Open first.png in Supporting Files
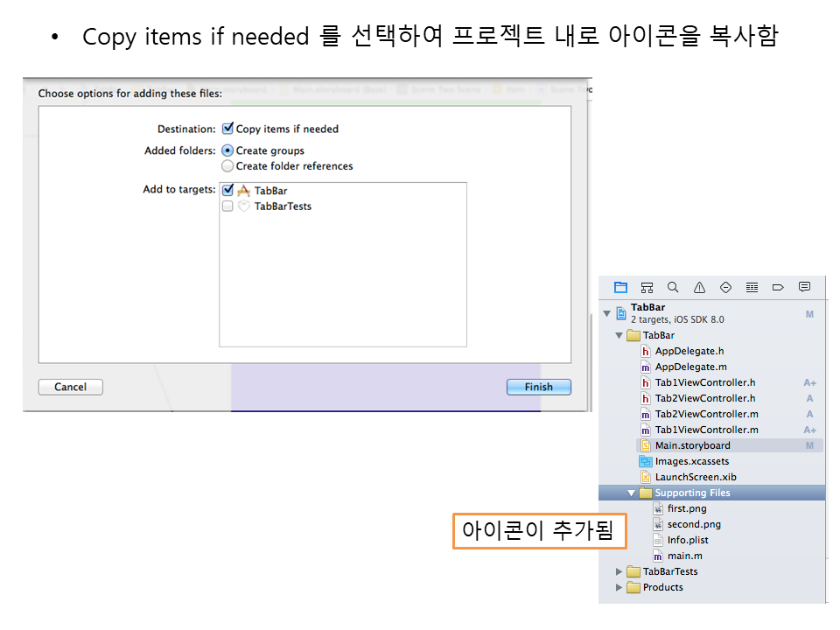The image size is (840, 630). click(x=688, y=508)
